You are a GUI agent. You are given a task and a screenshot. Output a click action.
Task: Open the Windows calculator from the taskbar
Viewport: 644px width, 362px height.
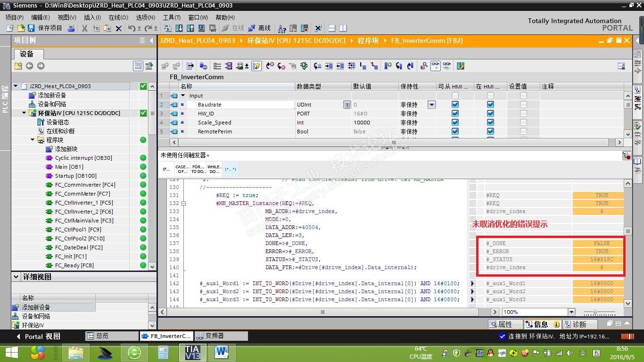tap(163, 352)
